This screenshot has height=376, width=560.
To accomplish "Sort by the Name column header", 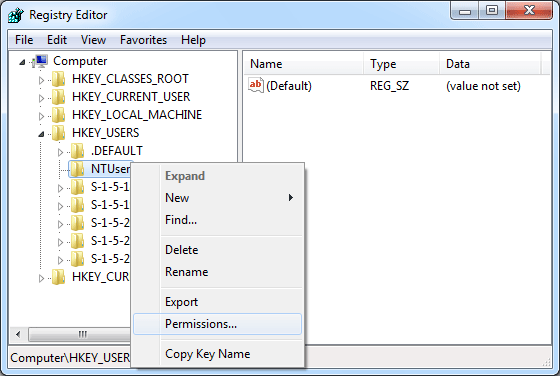I will pos(304,64).
